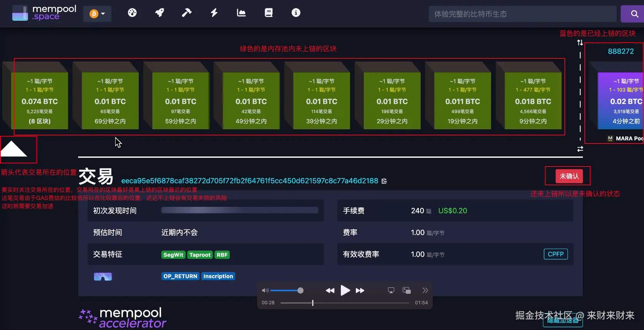Open the mining hammer icon
644x330 pixels.
pos(187,13)
